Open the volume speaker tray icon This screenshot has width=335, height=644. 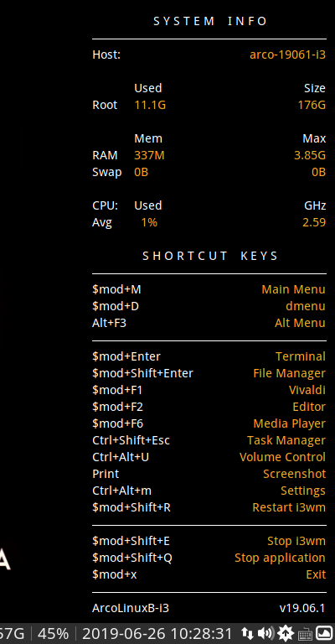click(265, 633)
